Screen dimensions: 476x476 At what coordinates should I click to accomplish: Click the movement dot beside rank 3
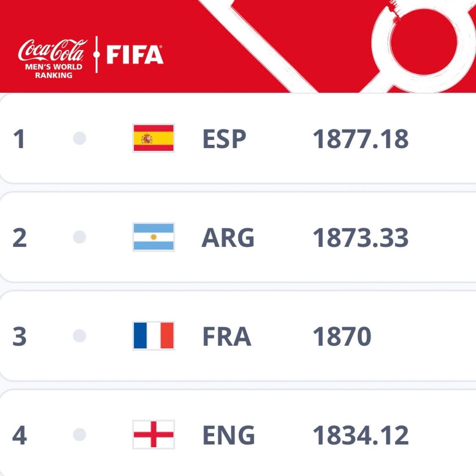tap(79, 336)
